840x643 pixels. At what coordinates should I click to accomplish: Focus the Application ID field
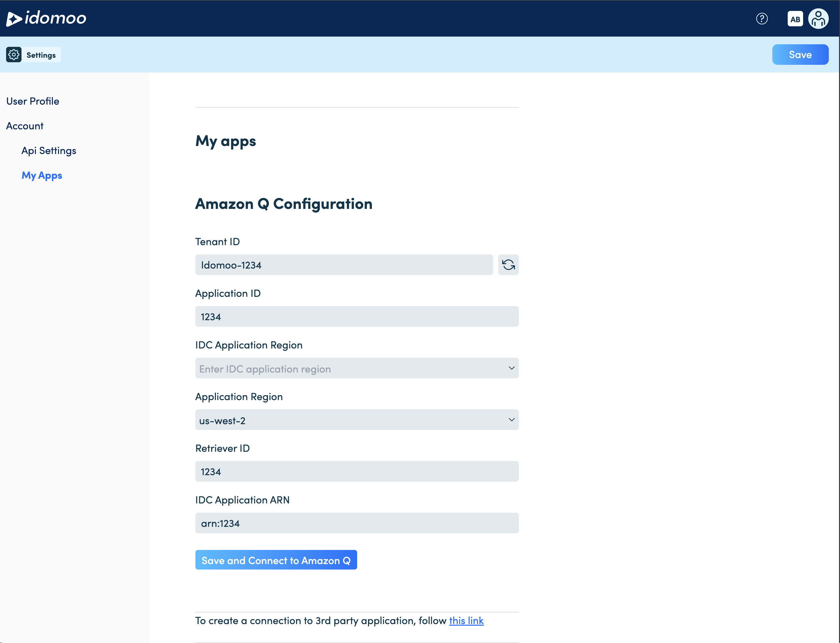(357, 316)
